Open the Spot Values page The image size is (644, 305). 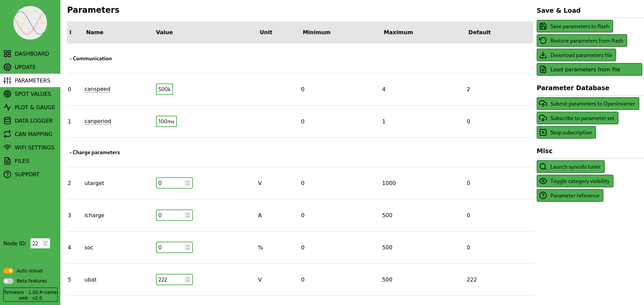[x=33, y=94]
